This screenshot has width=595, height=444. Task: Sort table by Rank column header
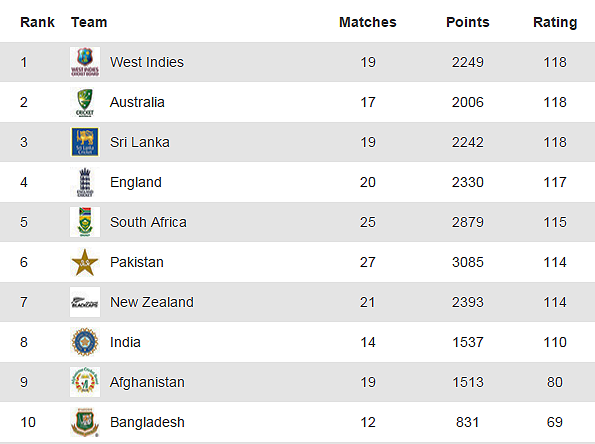point(37,22)
